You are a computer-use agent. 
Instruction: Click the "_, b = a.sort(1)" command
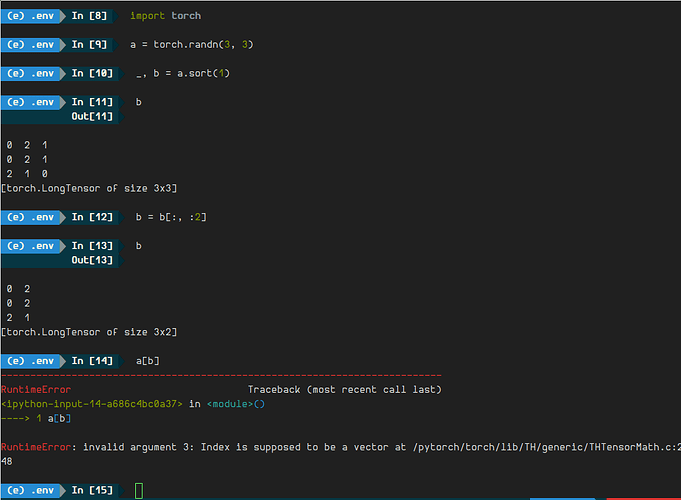[183, 73]
